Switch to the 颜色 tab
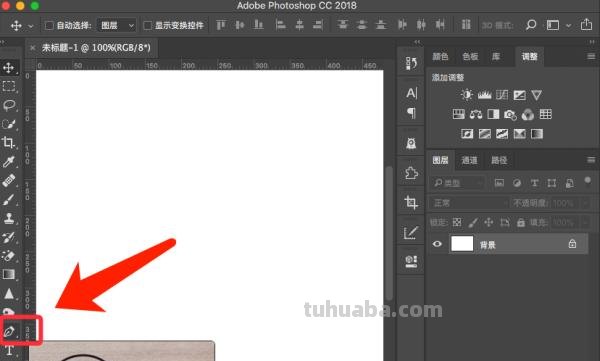This screenshot has height=361, width=600. pyautogui.click(x=440, y=57)
